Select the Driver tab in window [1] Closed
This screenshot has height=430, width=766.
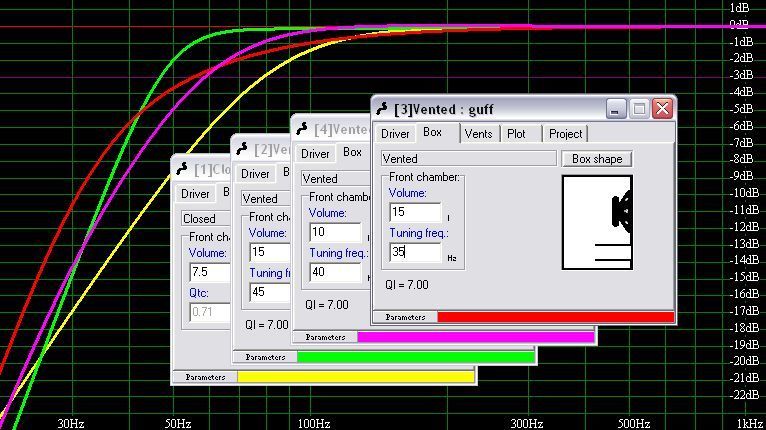tap(195, 194)
